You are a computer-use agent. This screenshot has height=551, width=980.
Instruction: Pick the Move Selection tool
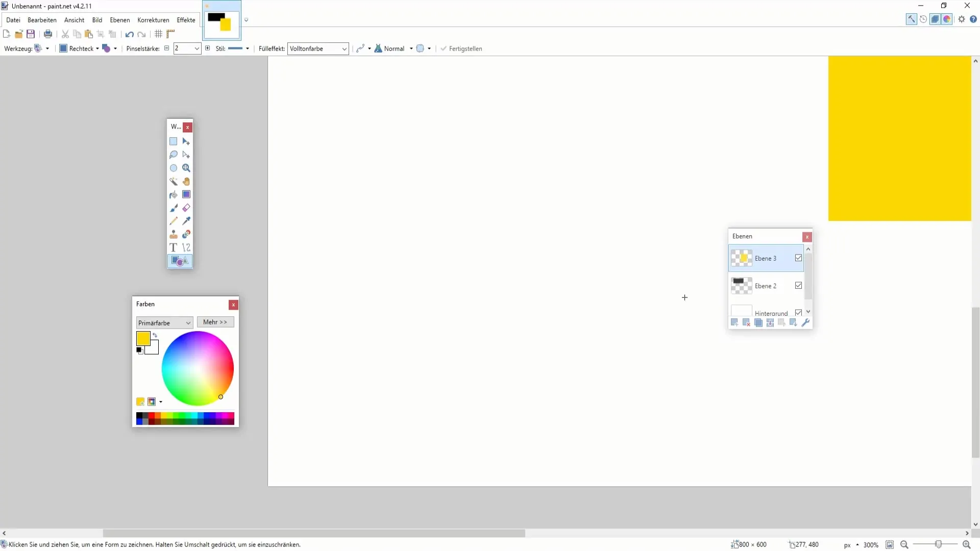186,155
